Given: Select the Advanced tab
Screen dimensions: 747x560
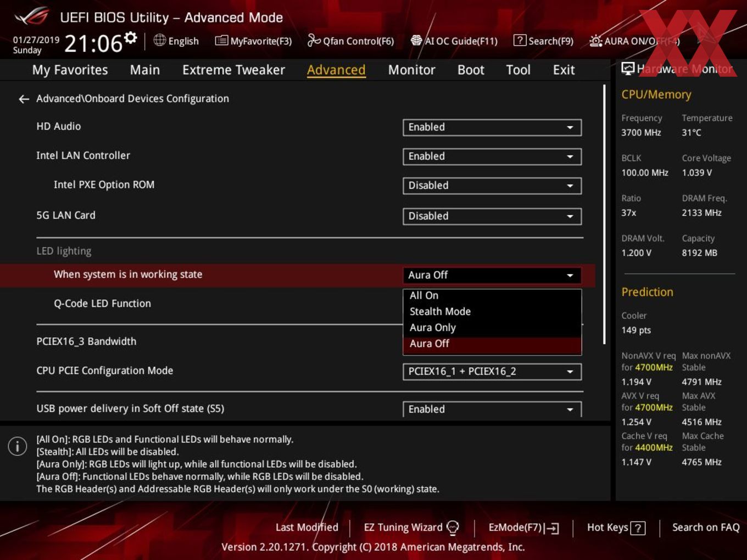Looking at the screenshot, I should tap(336, 70).
